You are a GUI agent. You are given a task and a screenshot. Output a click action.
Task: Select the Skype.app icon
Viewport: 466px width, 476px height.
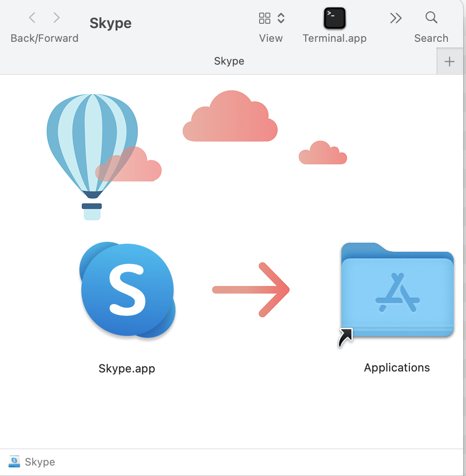(x=127, y=290)
